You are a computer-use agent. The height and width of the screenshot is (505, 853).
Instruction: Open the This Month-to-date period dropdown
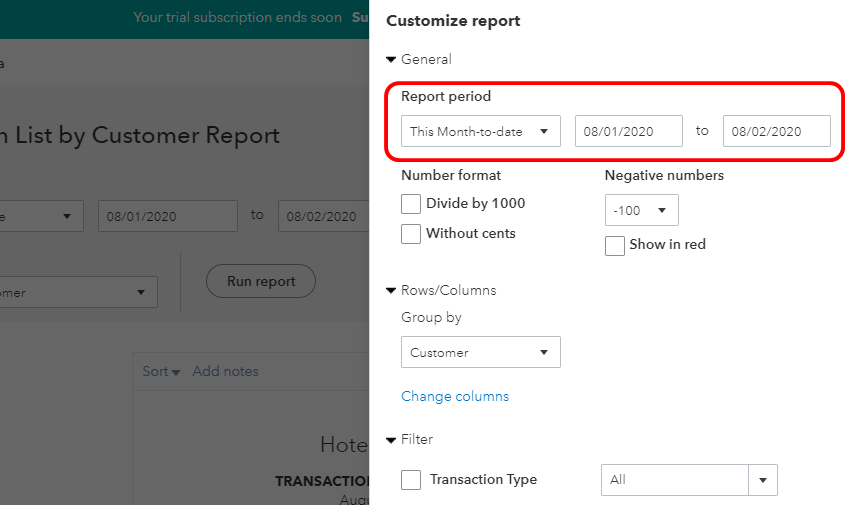(480, 131)
